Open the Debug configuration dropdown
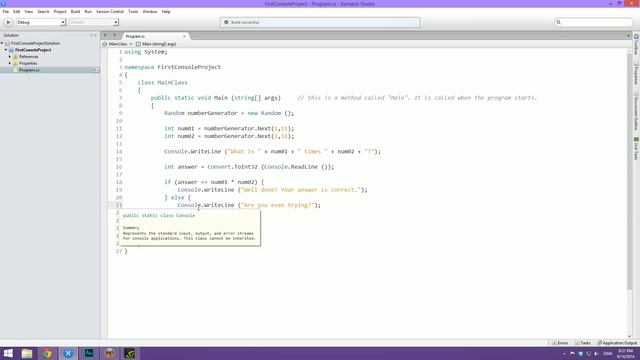 (41, 22)
